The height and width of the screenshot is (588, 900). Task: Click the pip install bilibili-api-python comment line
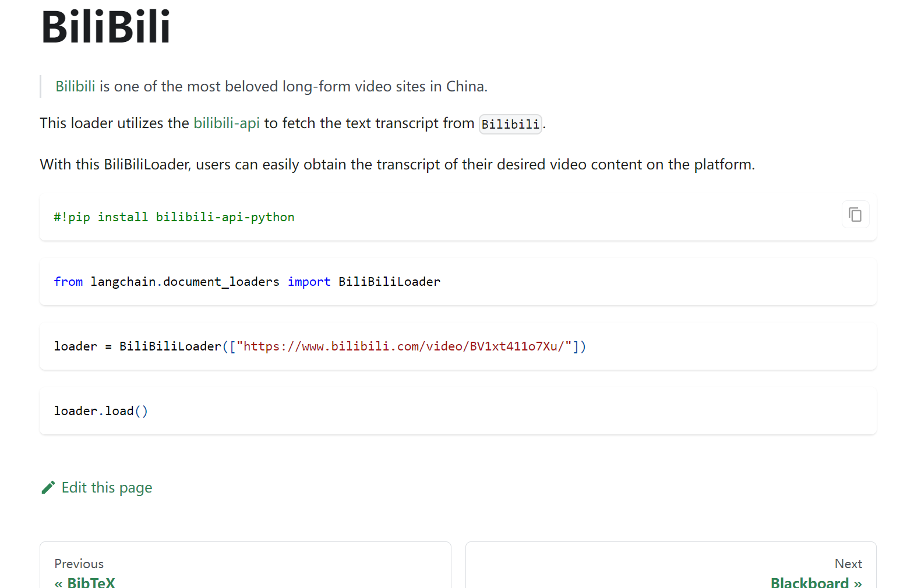coord(174,217)
